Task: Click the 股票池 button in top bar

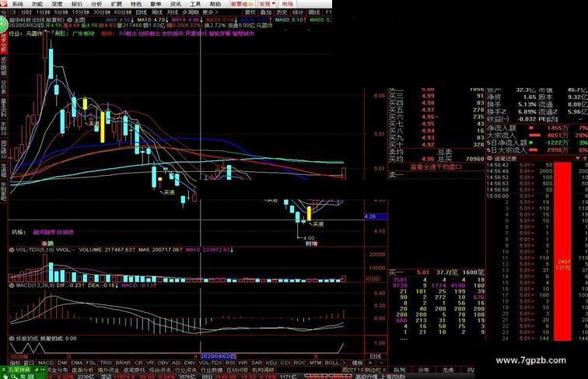Action: tap(241, 4)
